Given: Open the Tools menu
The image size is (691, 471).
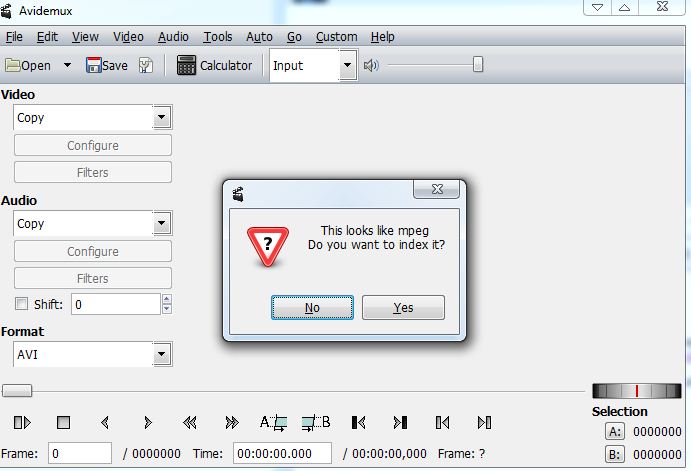Looking at the screenshot, I should [x=217, y=37].
